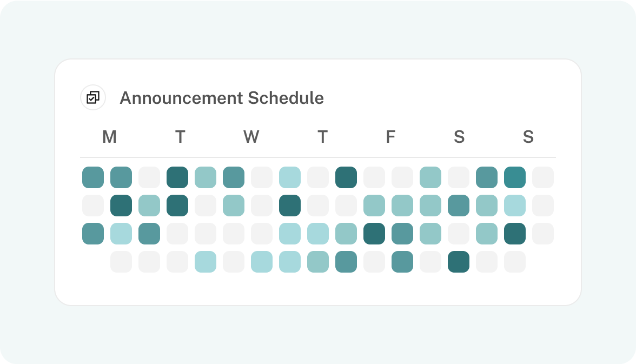
Task: Select the last S Sunday header
Action: tap(528, 137)
